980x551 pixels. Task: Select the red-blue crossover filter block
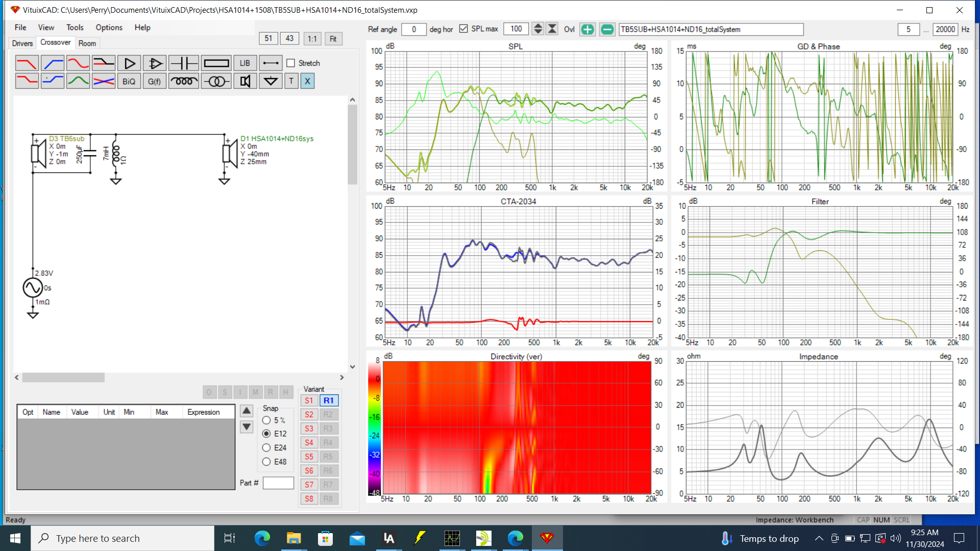104,81
